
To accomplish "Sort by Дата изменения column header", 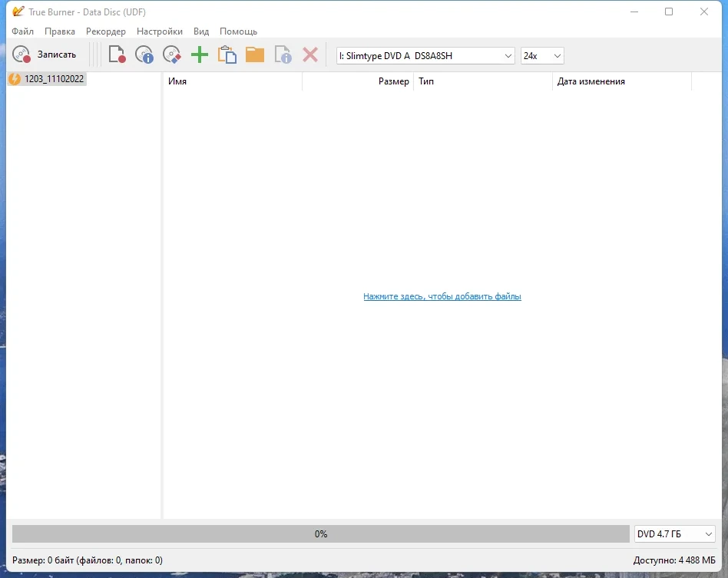I will coord(622,81).
